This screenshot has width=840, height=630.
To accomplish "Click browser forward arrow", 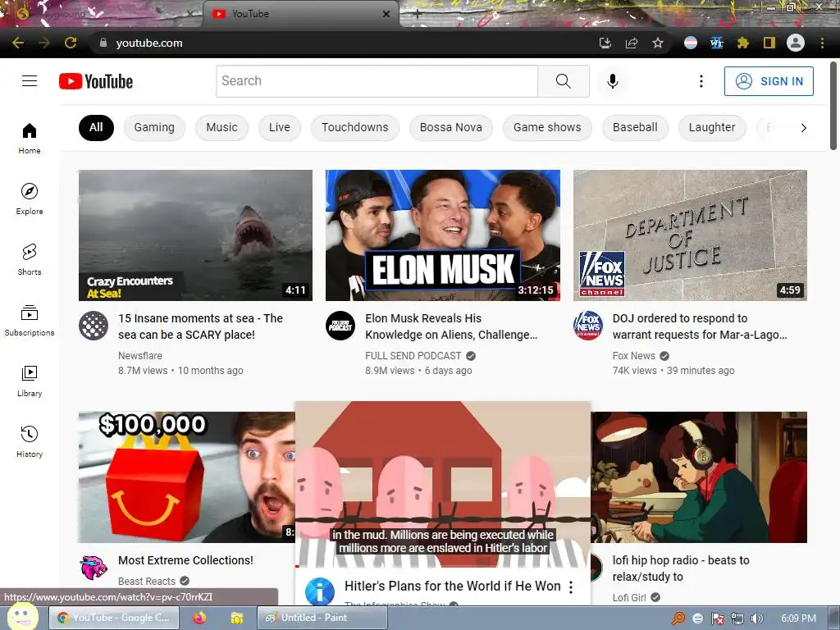I will (x=44, y=43).
